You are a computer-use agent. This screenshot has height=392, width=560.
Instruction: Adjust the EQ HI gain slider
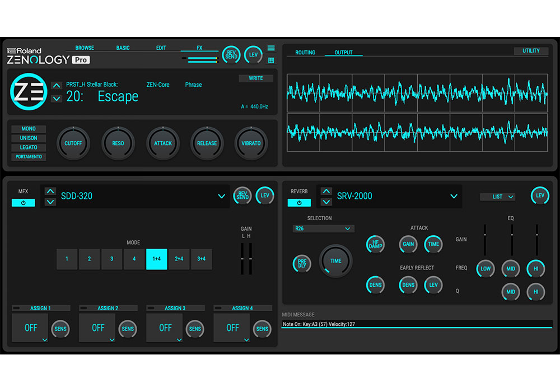coord(537,240)
